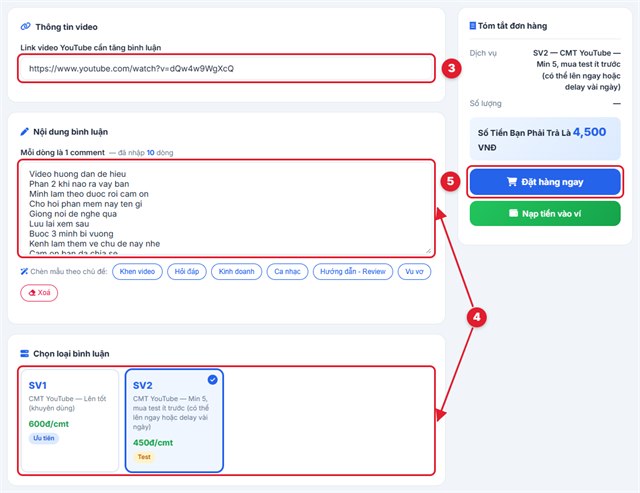The image size is (640, 493).
Task: Click the 'Dịch vụ' label in order summary
Action: click(483, 53)
